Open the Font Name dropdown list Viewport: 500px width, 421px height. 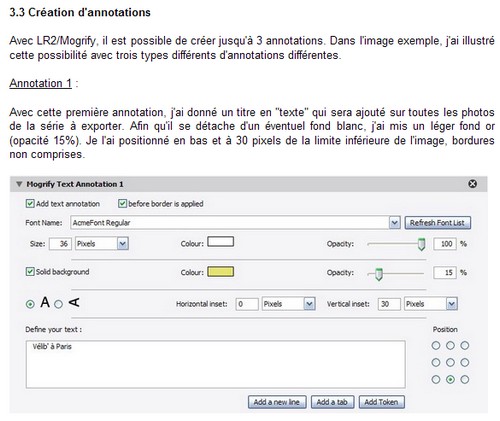pos(394,223)
